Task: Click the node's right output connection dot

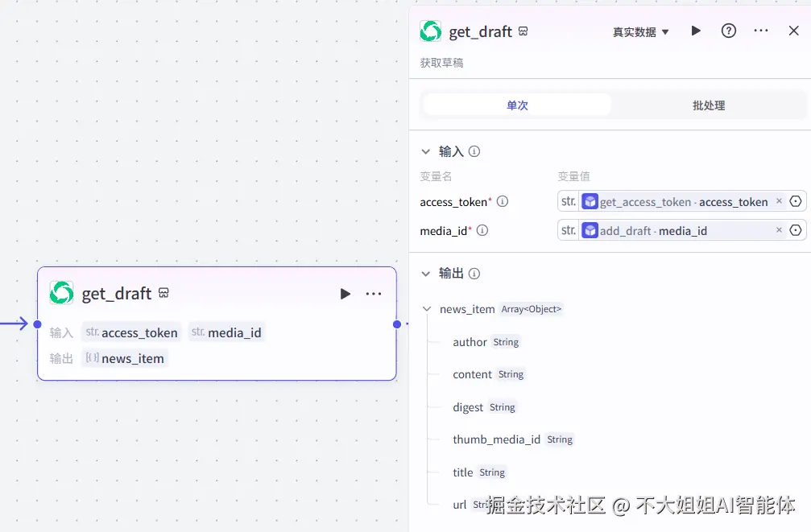Action: click(396, 324)
